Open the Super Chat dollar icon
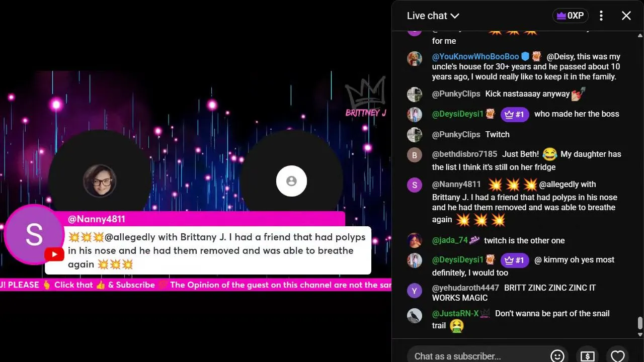 pyautogui.click(x=587, y=355)
